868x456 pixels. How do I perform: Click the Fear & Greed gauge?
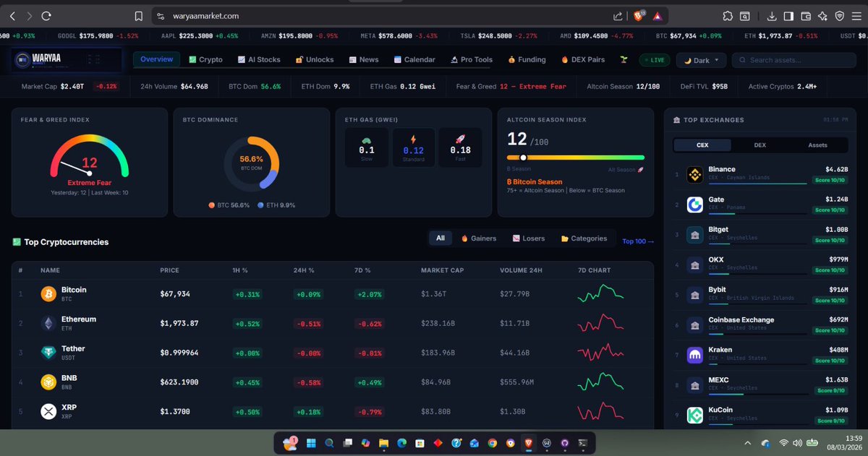pyautogui.click(x=89, y=155)
